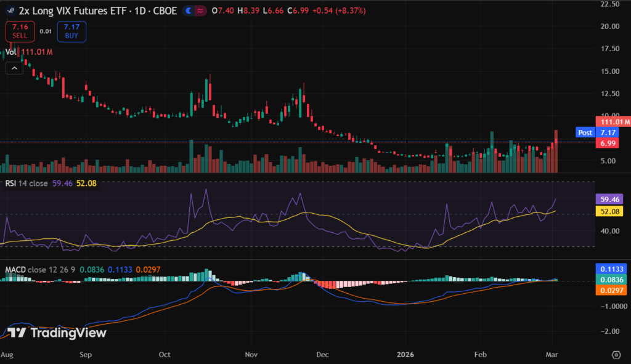Click the red 6.99 last price tag

pyautogui.click(x=609, y=143)
